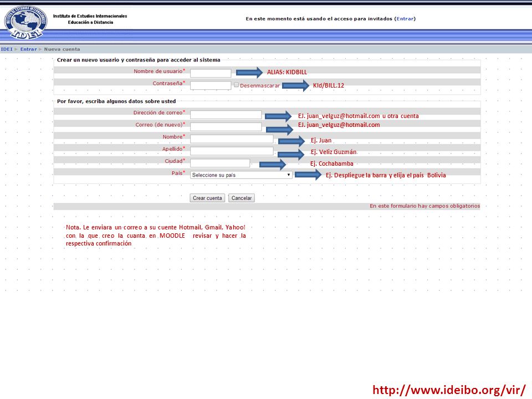This screenshot has height=399, width=532.
Task: Open the IDEI breadcrumb link
Action: [x=7, y=49]
